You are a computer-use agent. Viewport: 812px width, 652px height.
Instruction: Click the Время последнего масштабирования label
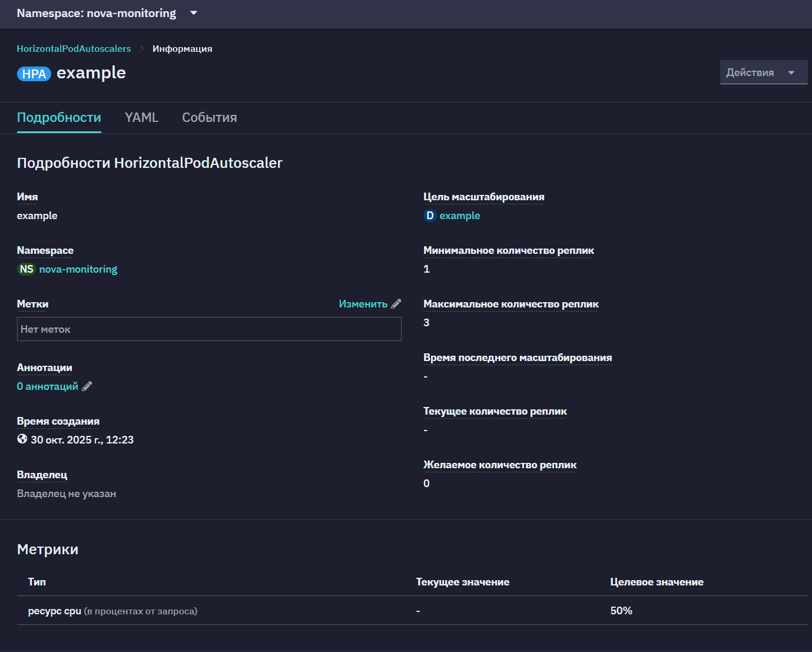518,358
